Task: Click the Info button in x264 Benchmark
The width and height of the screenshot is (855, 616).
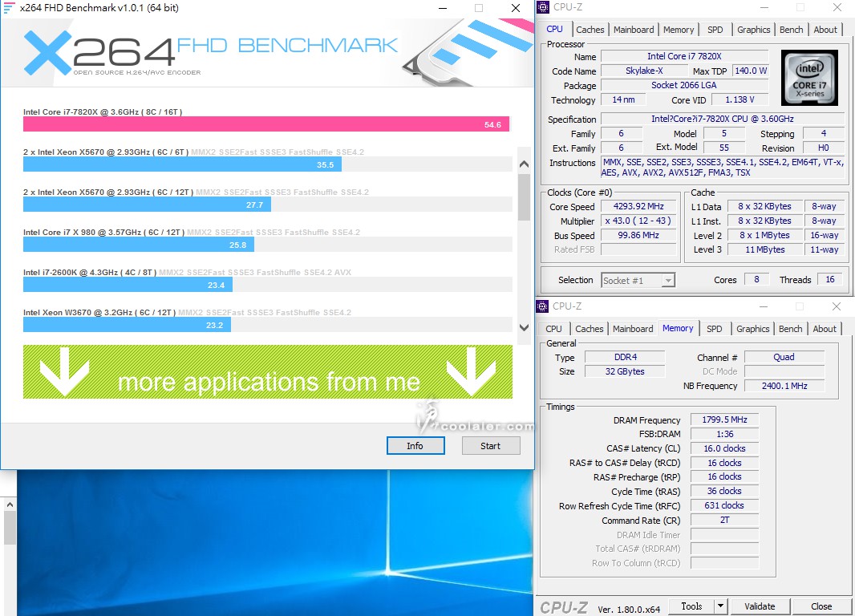Action: point(415,446)
